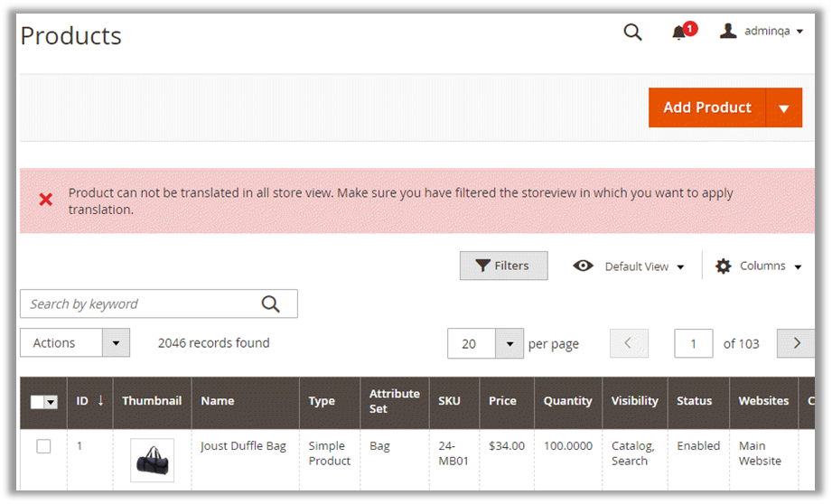Go to next page arrow
The height and width of the screenshot is (504, 832).
[x=796, y=343]
